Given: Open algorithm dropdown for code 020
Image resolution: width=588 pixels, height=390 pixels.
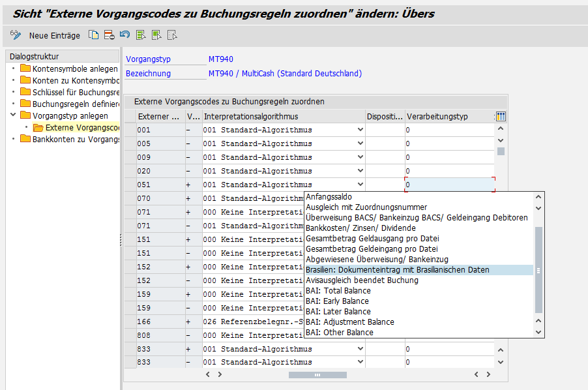Looking at the screenshot, I should pos(360,171).
